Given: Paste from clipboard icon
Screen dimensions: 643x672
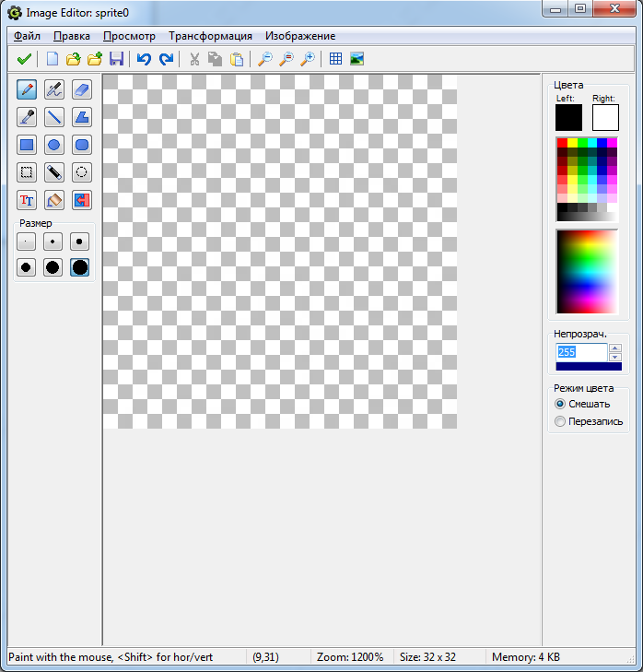Looking at the screenshot, I should (x=237, y=59).
